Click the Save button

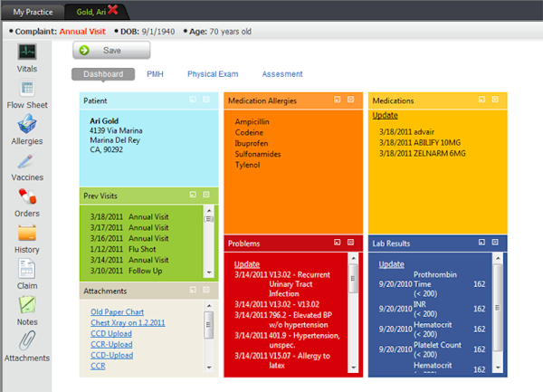click(111, 50)
